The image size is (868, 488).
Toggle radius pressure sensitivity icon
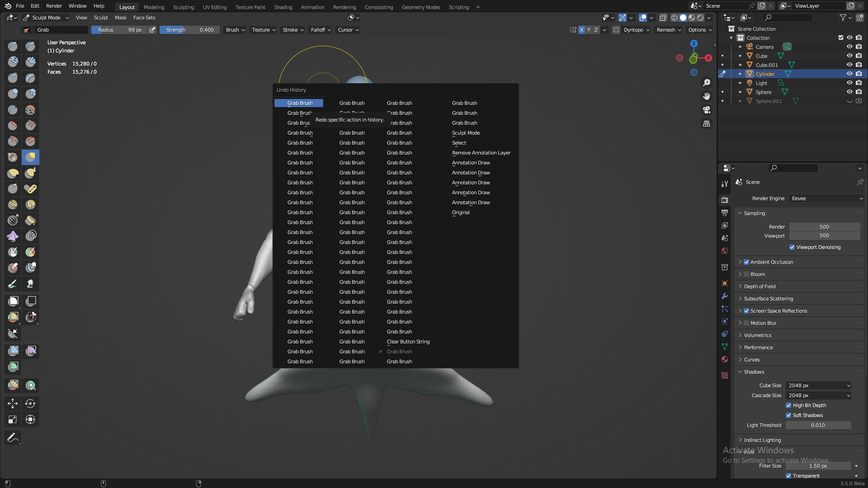(152, 30)
